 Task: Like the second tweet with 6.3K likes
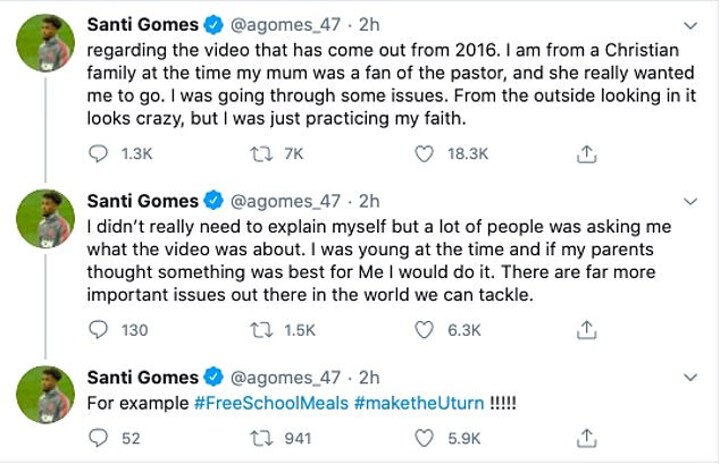click(x=425, y=329)
